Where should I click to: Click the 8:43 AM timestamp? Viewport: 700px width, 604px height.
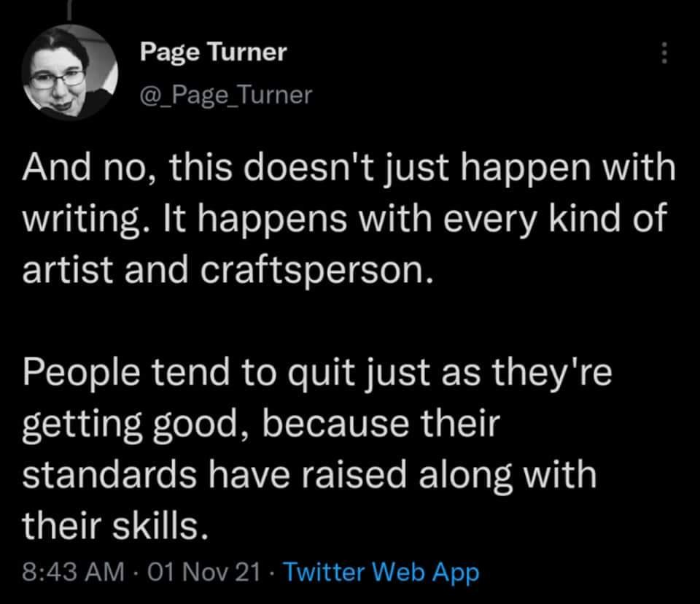coord(73,572)
